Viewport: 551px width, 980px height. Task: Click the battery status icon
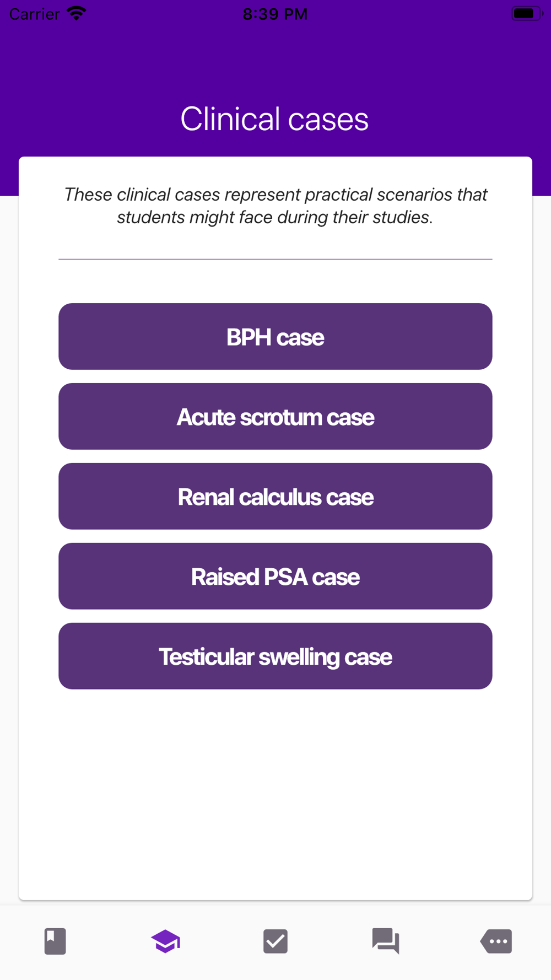(526, 13)
